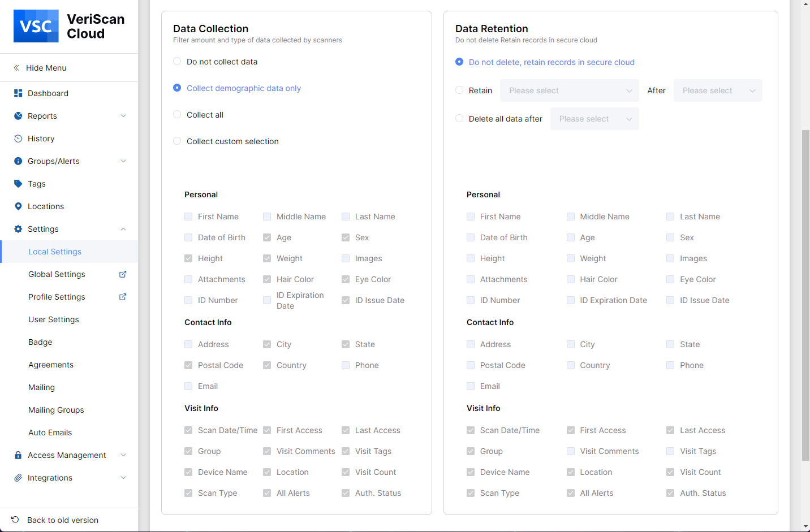Toggle First Name checkbox in Data Collection
Screen dimensions: 810x532
(188, 217)
